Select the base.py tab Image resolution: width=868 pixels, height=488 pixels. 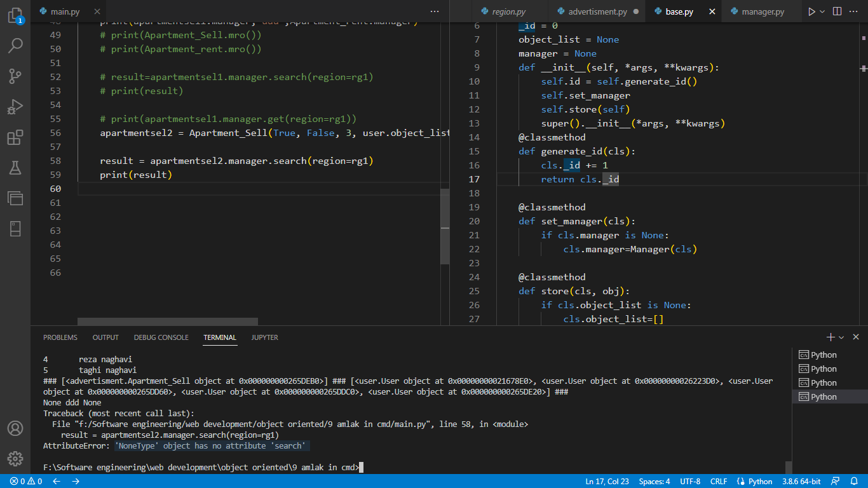(679, 11)
